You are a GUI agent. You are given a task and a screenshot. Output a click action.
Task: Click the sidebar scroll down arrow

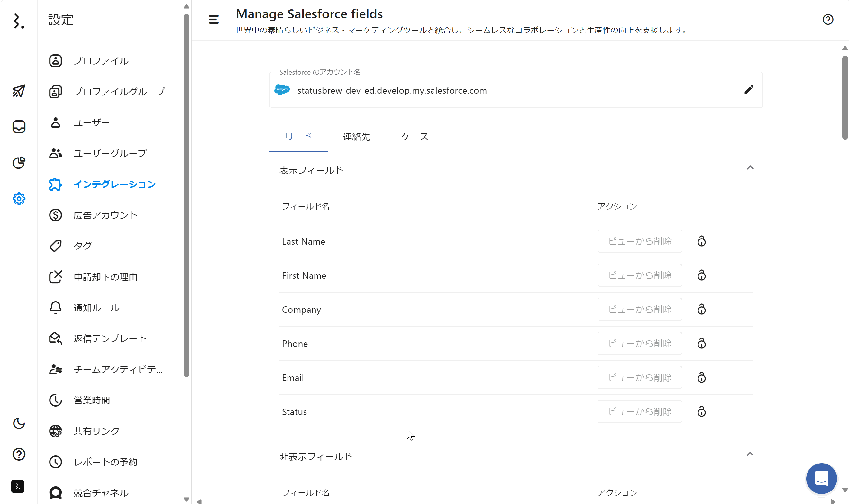tap(186, 499)
